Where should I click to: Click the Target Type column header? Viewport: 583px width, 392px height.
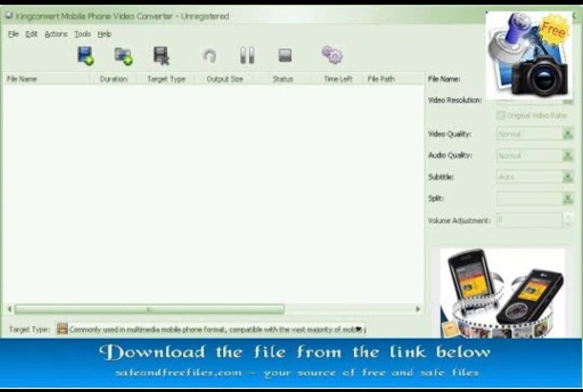coord(166,79)
